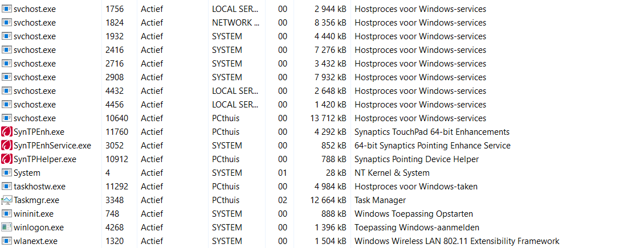Click the Taskmgr.exe chart icon
The width and height of the screenshot is (644, 248).
click(7, 200)
